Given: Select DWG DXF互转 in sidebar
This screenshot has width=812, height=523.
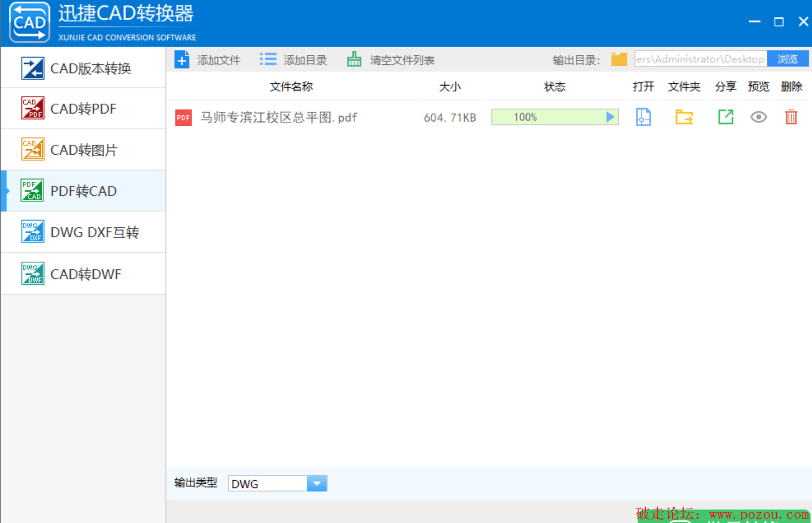Looking at the screenshot, I should (x=83, y=232).
